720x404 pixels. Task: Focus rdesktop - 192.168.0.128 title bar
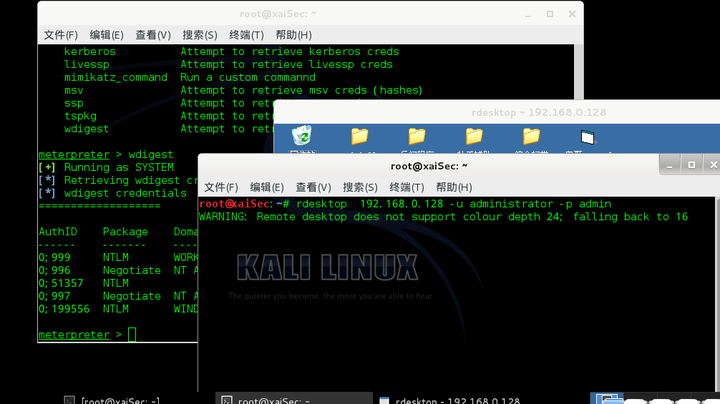[x=497, y=112]
